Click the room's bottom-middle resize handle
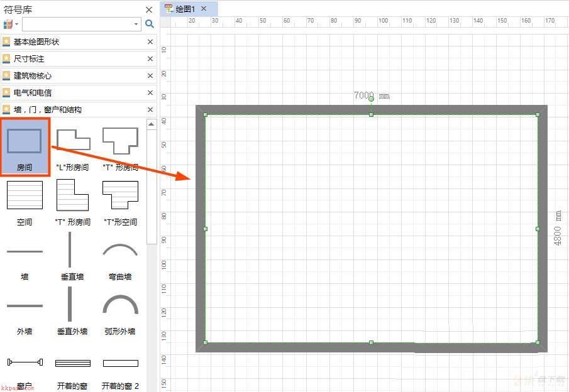Viewport: 569px width, 392px height. (x=371, y=342)
